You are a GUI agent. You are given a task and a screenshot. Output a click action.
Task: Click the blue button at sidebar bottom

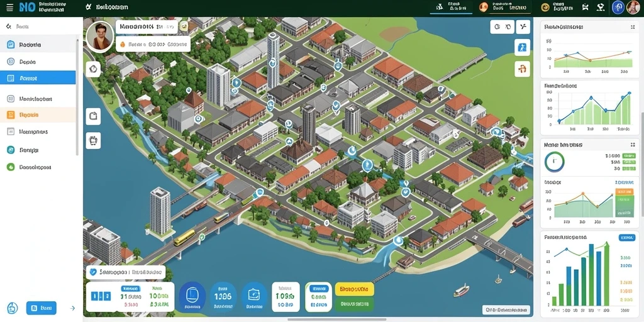(42, 308)
